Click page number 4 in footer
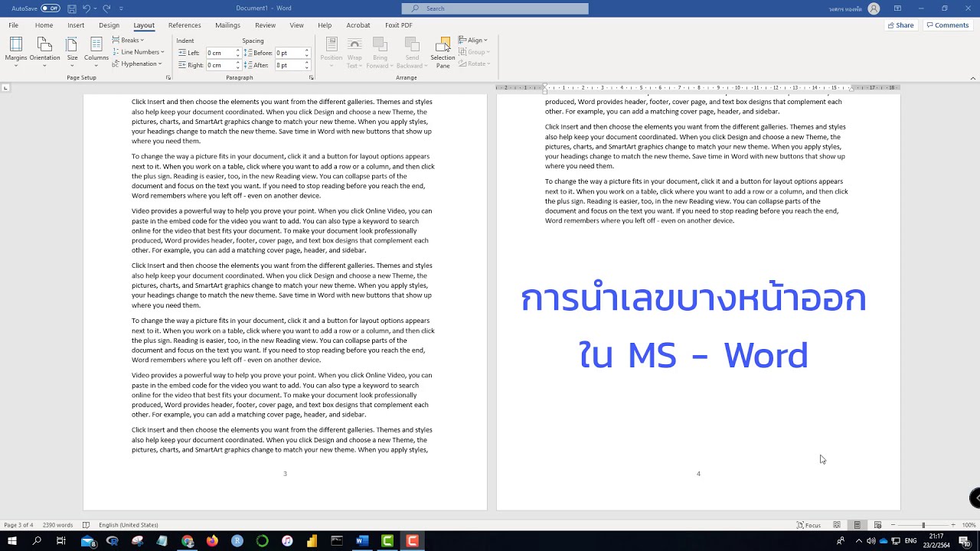Image resolution: width=980 pixels, height=551 pixels. [698, 474]
